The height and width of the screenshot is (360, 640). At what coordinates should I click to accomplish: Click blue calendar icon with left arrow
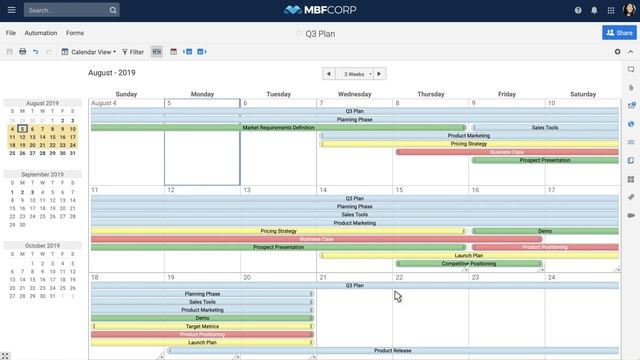pyautogui.click(x=187, y=52)
